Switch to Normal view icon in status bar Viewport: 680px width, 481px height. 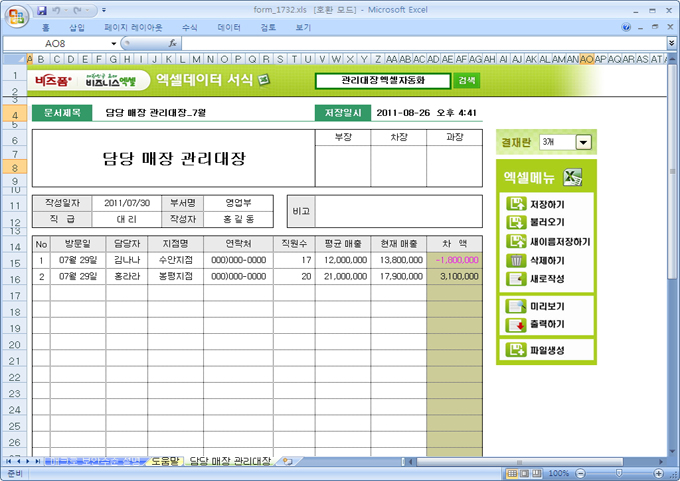pos(512,474)
